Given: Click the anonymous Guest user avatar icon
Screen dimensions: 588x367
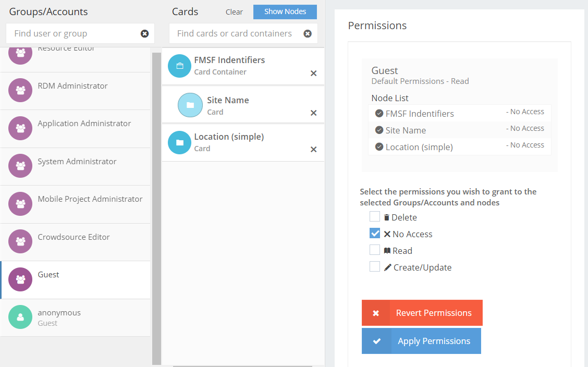Looking at the screenshot, I should tap(19, 317).
